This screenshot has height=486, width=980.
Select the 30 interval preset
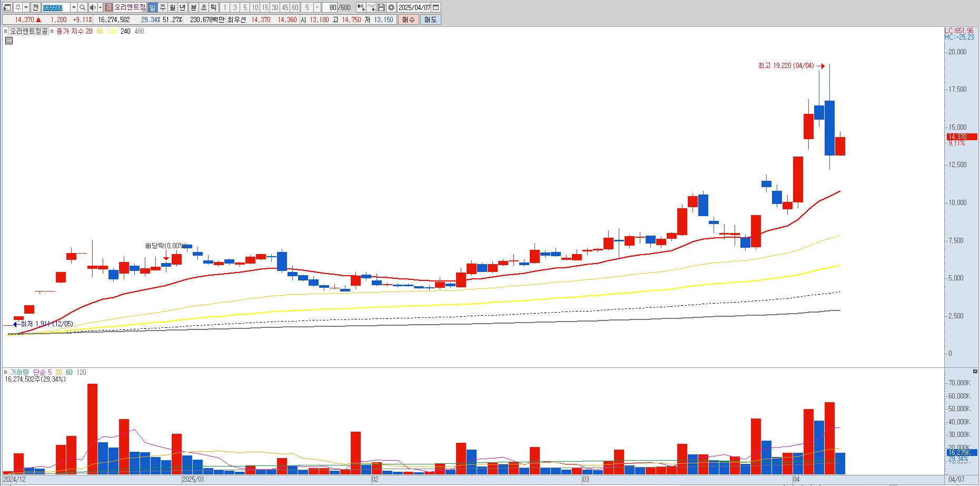[275, 7]
